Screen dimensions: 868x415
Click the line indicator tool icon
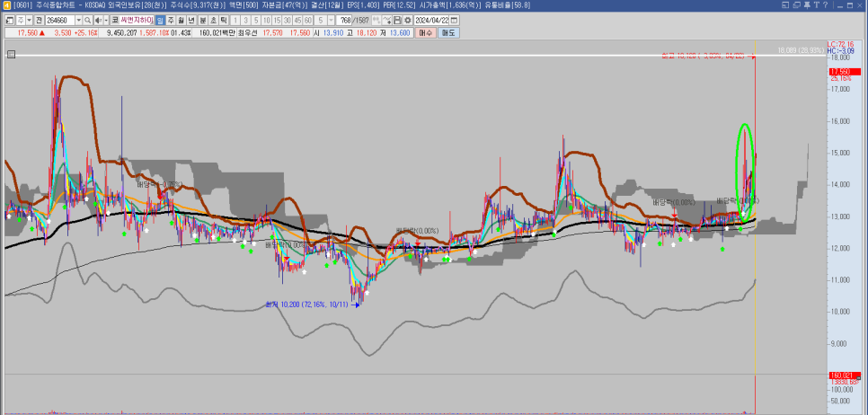pyautogui.click(x=387, y=21)
